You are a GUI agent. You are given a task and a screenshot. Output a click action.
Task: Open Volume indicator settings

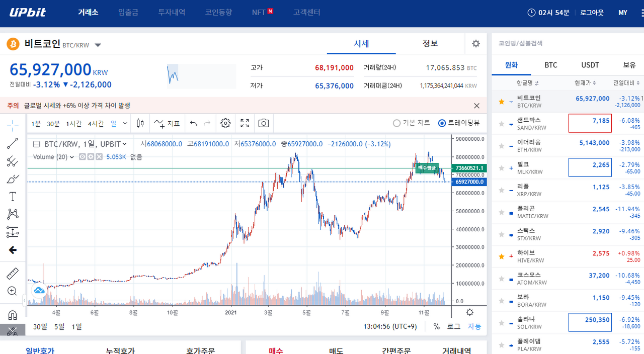(x=91, y=157)
